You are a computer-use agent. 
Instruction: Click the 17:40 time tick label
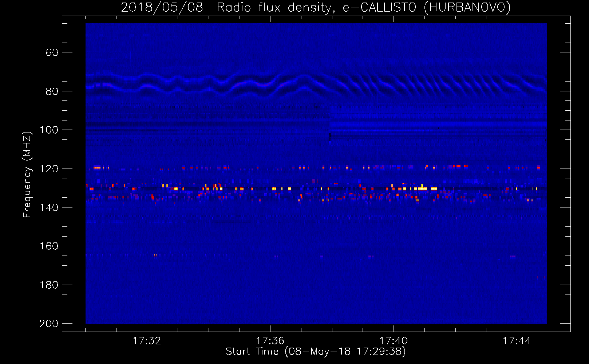(394, 341)
